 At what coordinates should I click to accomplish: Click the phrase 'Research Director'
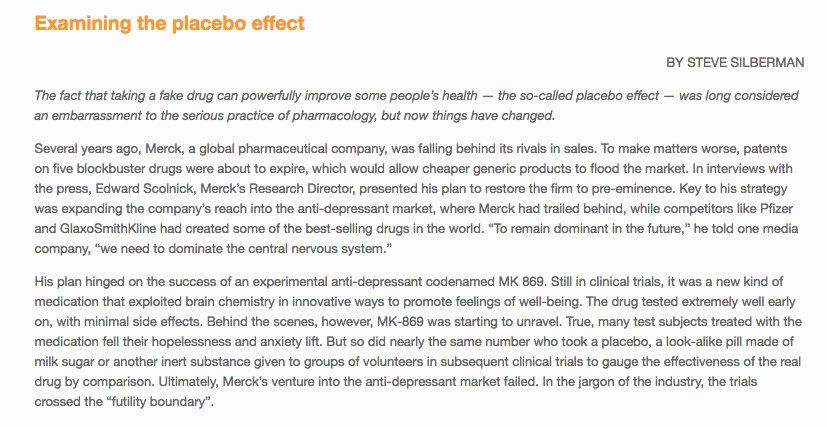click(x=302, y=189)
